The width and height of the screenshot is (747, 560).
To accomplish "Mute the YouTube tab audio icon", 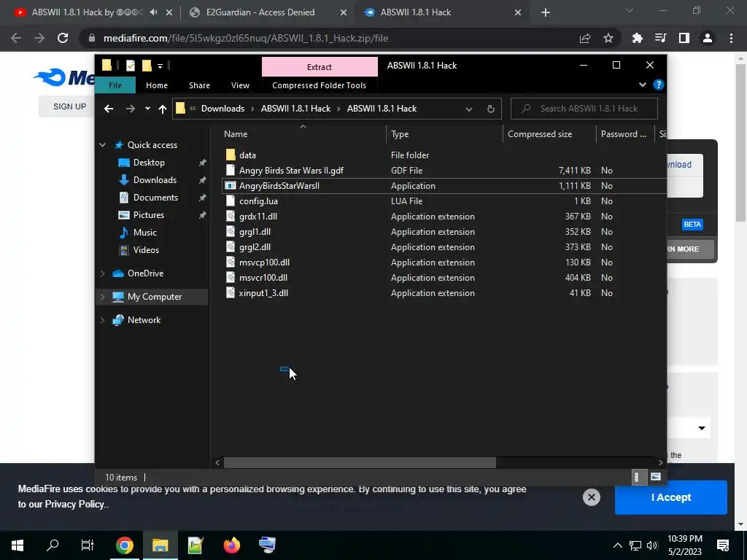I will (153, 12).
